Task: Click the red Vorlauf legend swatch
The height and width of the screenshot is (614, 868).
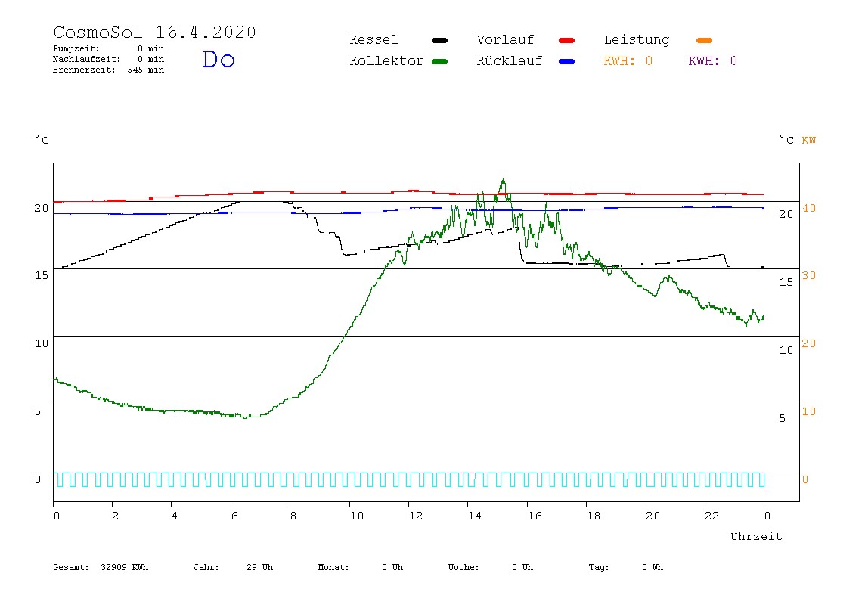Action: (566, 40)
